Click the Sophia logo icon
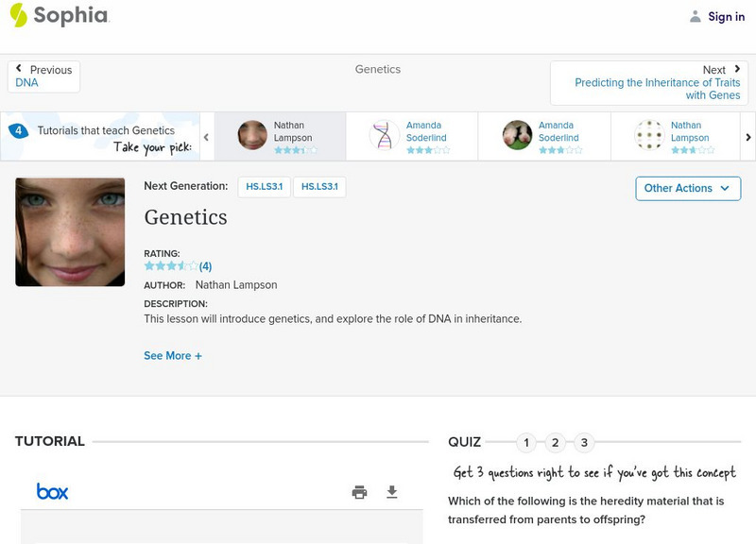 click(17, 15)
